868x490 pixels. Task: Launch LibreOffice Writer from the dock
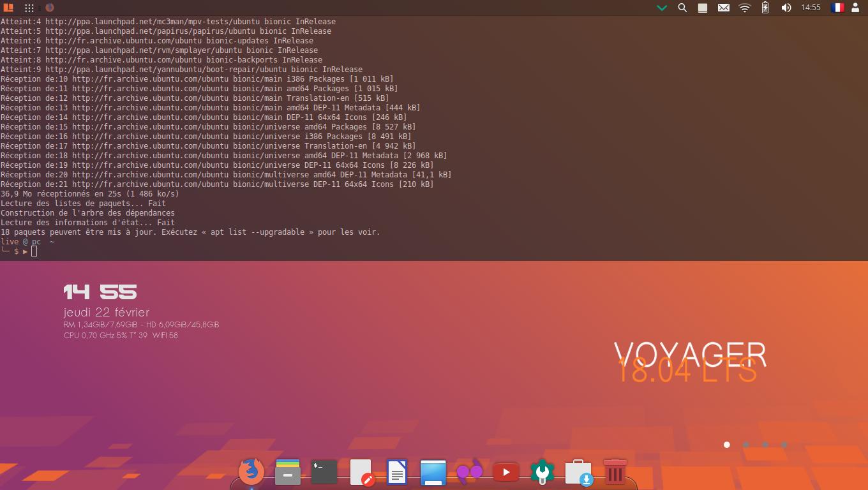397,473
